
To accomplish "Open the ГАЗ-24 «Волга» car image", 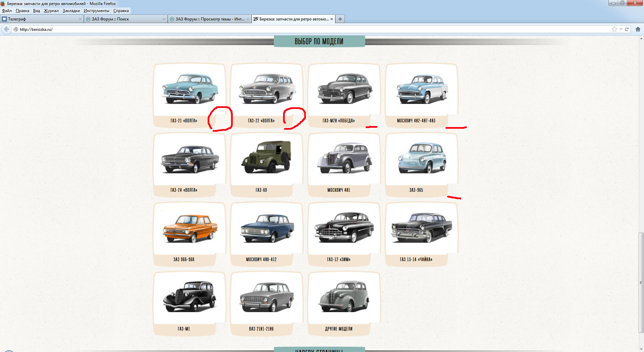I will click(190, 159).
